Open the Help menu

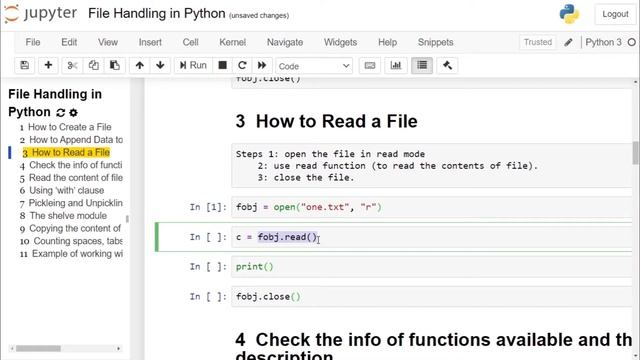coord(387,42)
